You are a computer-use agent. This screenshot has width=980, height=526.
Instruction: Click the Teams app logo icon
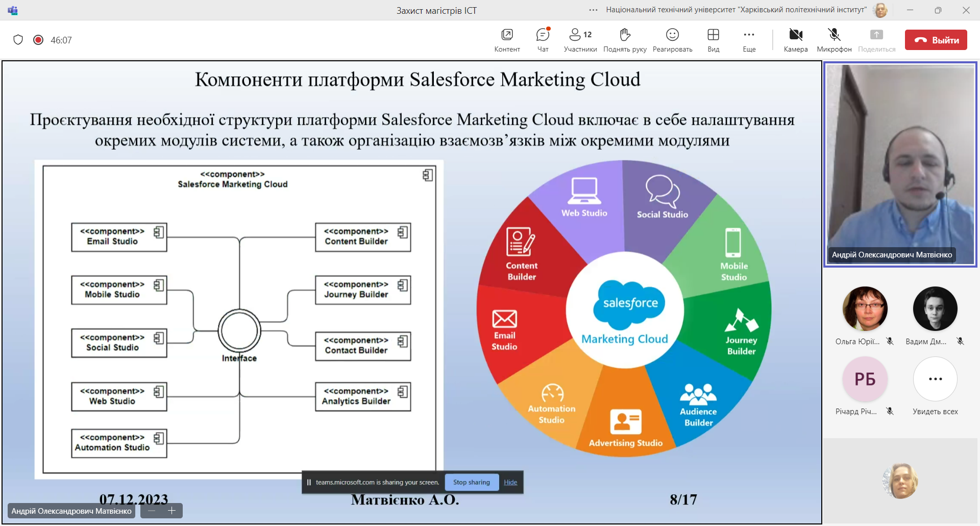coord(13,10)
